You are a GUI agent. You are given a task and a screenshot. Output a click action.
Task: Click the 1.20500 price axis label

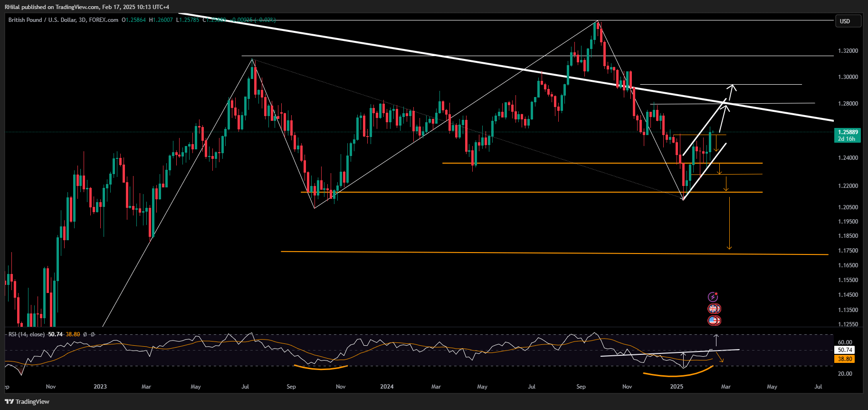(x=848, y=207)
